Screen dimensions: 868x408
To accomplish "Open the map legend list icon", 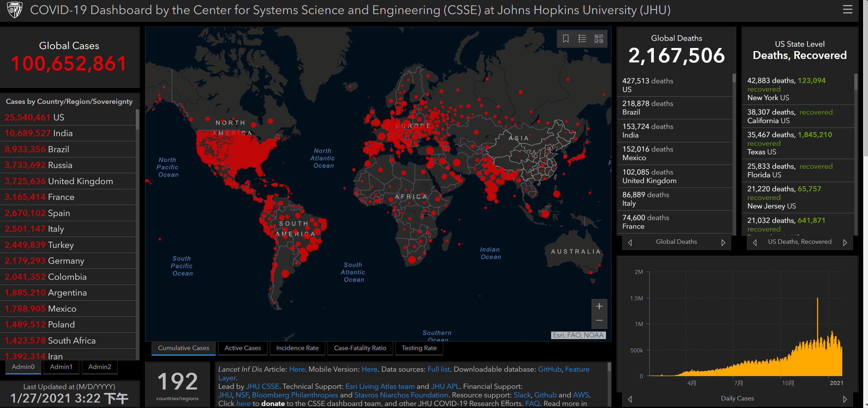I will pyautogui.click(x=582, y=38).
